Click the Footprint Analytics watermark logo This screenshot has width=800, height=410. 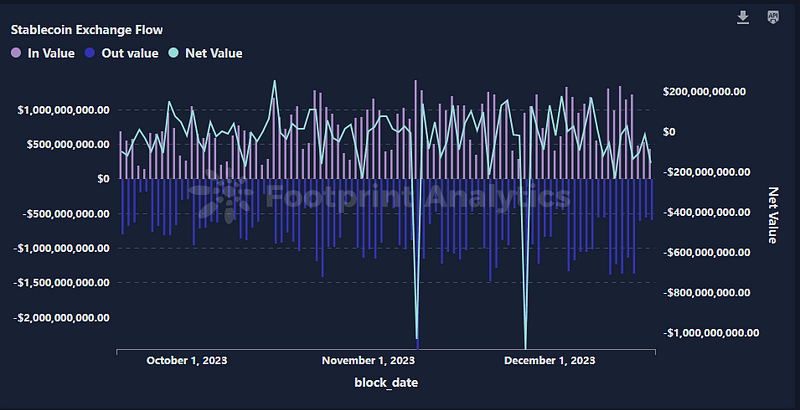pyautogui.click(x=220, y=196)
